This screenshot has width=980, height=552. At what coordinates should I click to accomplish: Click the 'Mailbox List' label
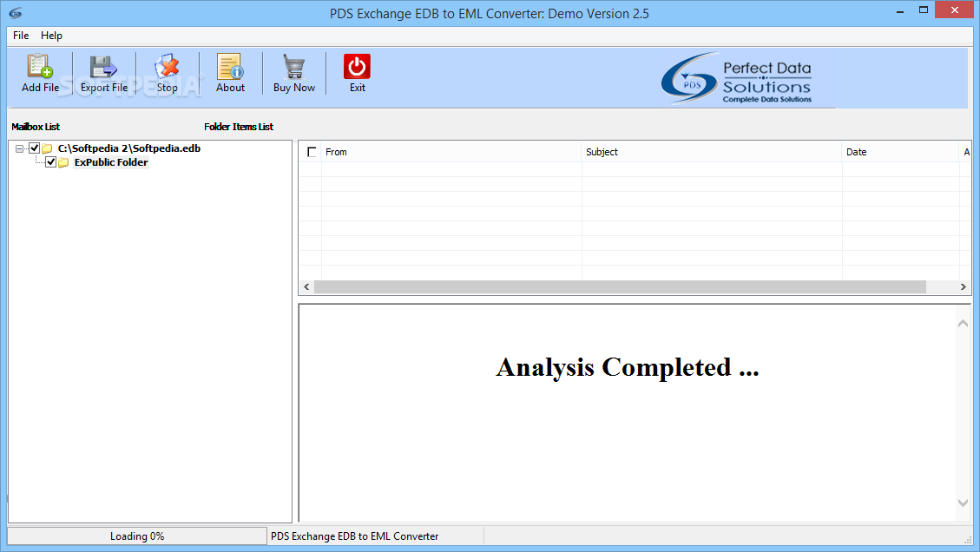tap(36, 127)
